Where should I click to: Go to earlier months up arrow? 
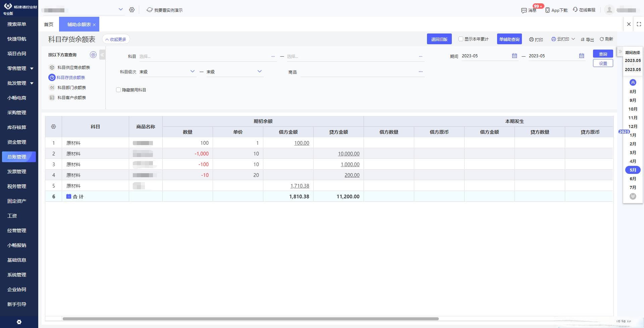[x=633, y=82]
